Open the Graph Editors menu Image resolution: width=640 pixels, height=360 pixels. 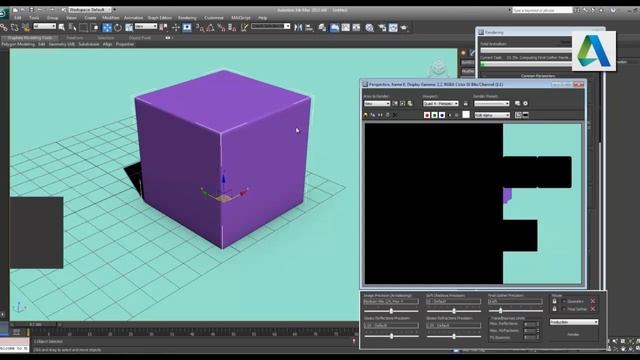click(x=160, y=18)
